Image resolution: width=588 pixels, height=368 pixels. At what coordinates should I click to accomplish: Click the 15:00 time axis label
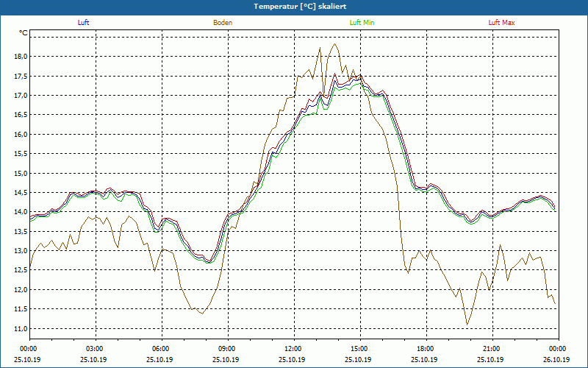(x=359, y=349)
